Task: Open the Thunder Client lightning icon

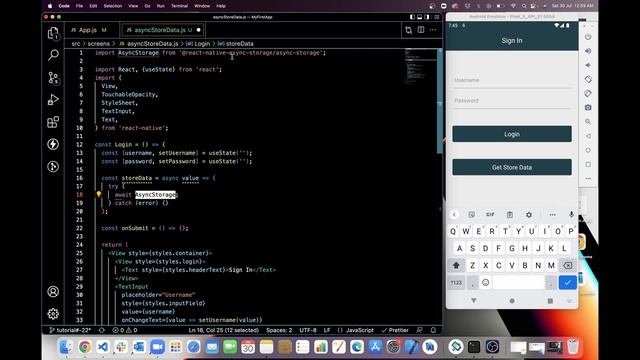Action: pyautogui.click(x=53, y=144)
